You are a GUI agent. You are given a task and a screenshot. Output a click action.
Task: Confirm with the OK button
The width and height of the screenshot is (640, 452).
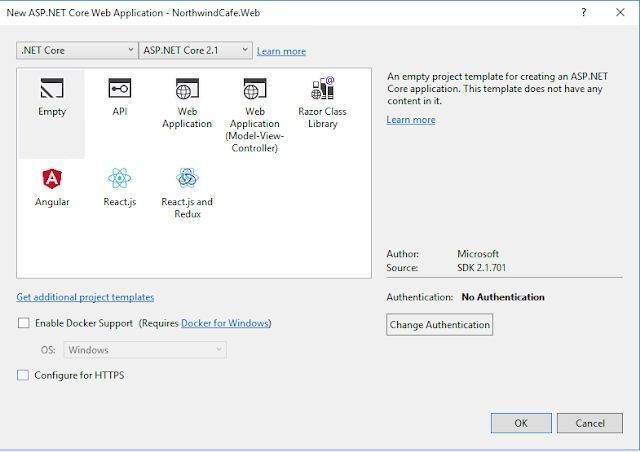(521, 423)
